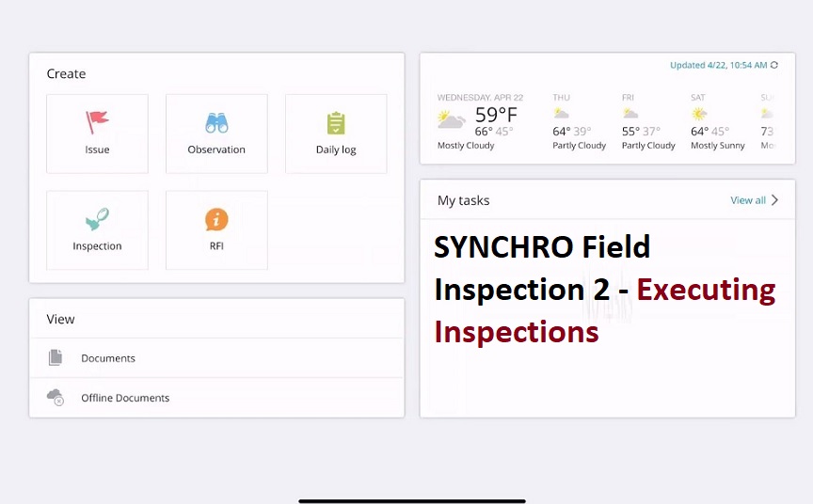Image resolution: width=813 pixels, height=504 pixels.
Task: Create a new RFI with the RFI tile label
Action: click(x=216, y=246)
